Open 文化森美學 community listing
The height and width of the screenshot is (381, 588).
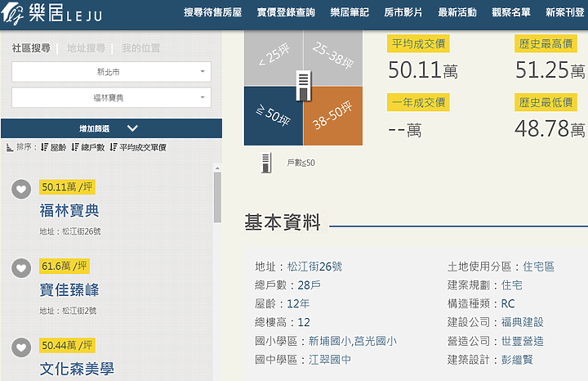click(77, 369)
